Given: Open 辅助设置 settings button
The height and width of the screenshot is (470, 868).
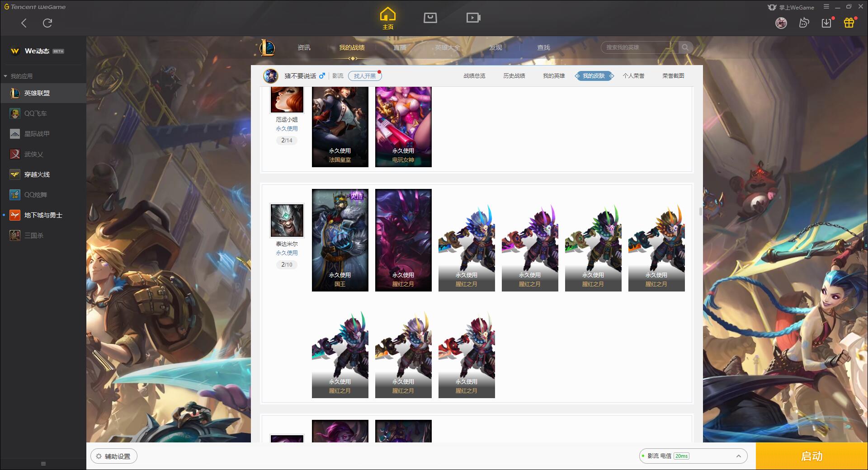Looking at the screenshot, I should click(114, 456).
